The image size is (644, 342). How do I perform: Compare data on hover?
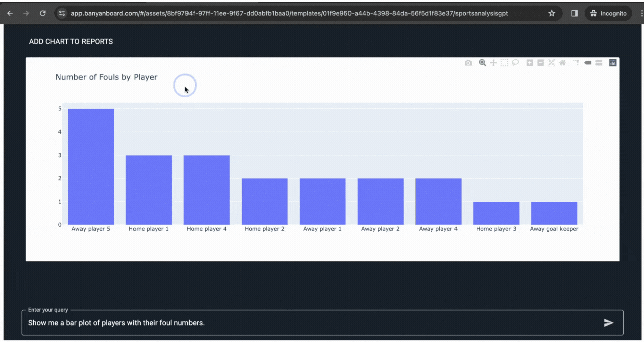coord(599,63)
